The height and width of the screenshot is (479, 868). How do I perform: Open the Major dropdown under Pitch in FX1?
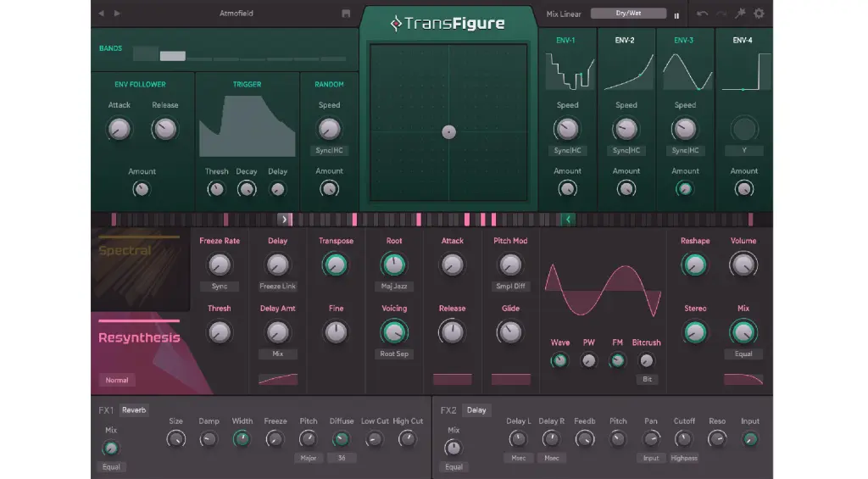click(x=309, y=458)
